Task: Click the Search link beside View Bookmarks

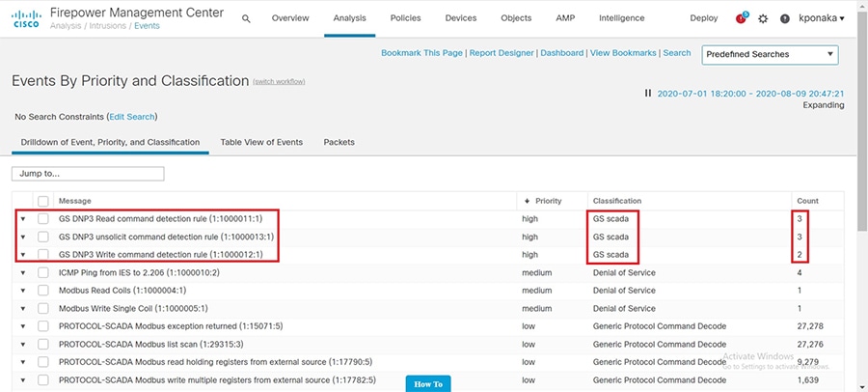Action: click(677, 53)
